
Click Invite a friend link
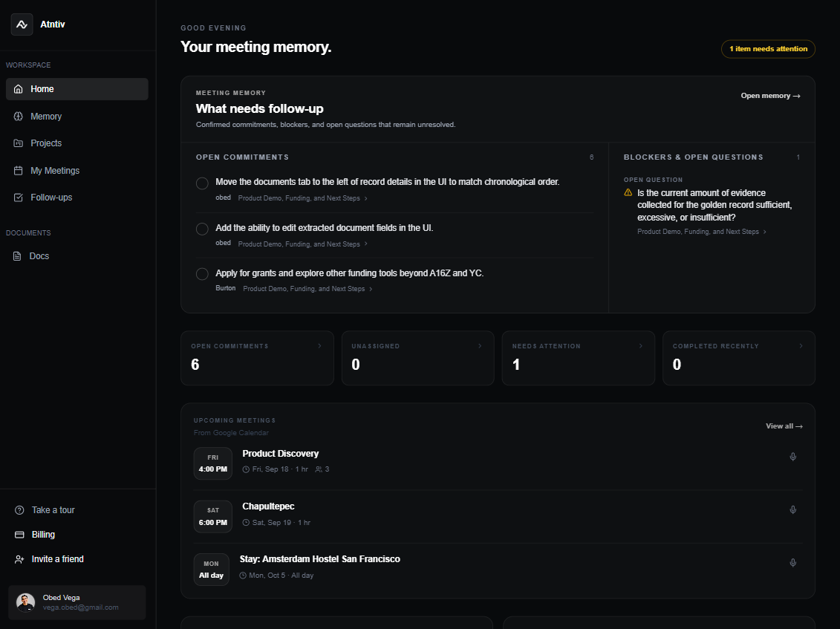coord(57,559)
